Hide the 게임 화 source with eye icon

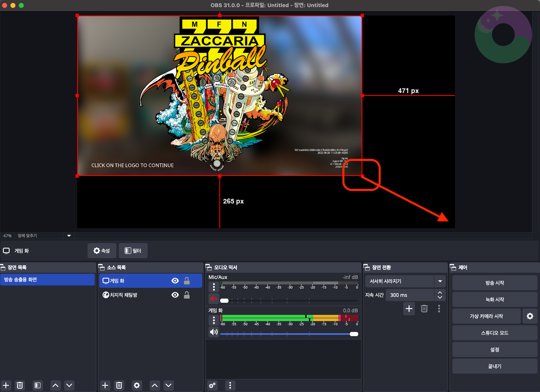175,281
